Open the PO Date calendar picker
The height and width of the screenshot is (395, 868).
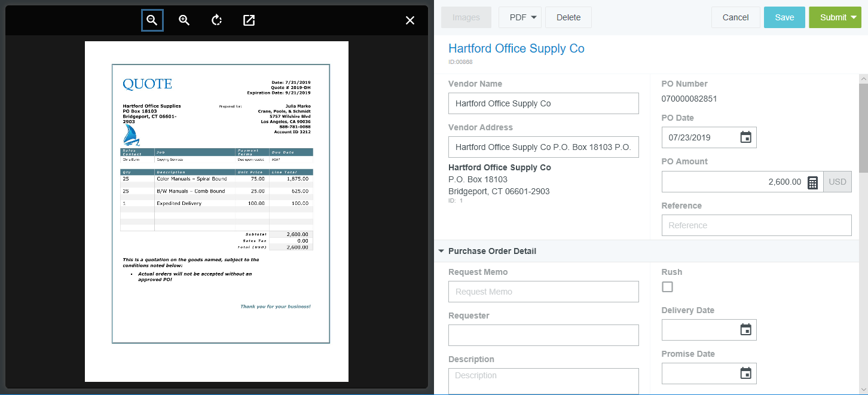tap(745, 137)
